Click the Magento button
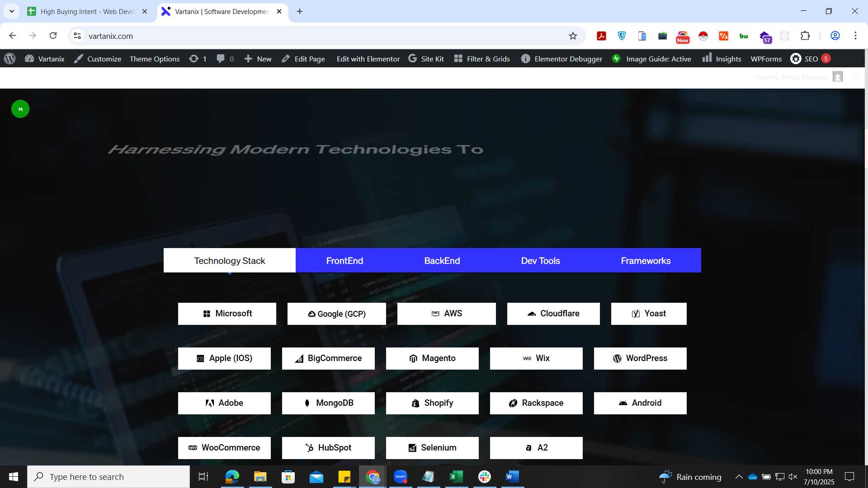The width and height of the screenshot is (868, 488). (x=432, y=358)
